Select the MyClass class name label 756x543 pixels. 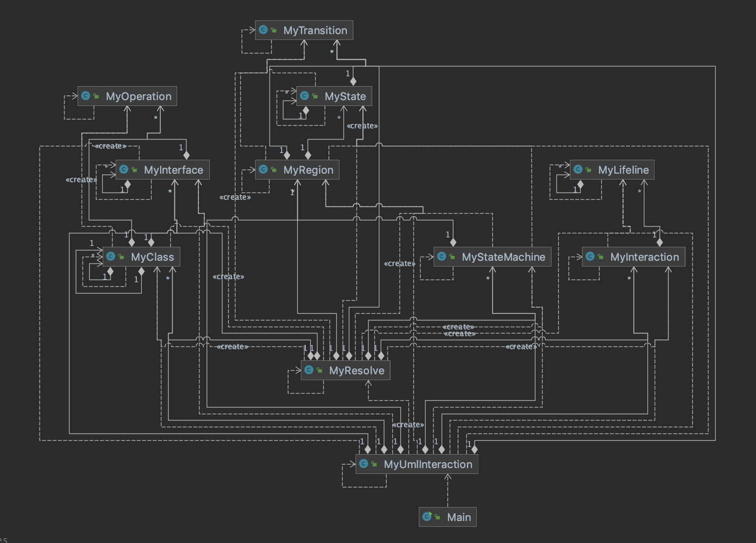(x=152, y=257)
